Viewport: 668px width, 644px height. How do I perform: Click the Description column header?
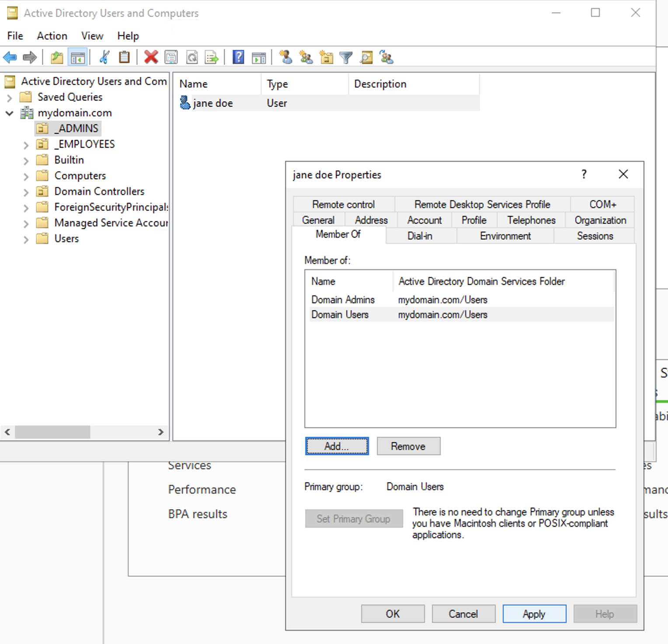click(x=414, y=84)
